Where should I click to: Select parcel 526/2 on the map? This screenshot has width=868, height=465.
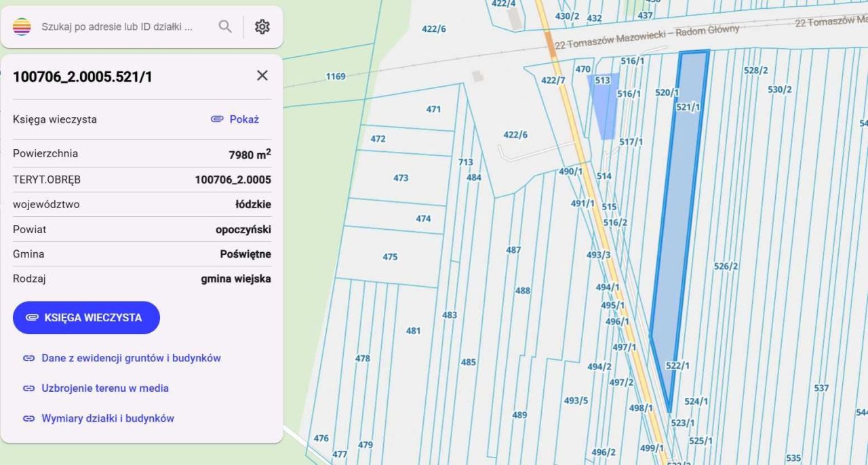pos(726,266)
